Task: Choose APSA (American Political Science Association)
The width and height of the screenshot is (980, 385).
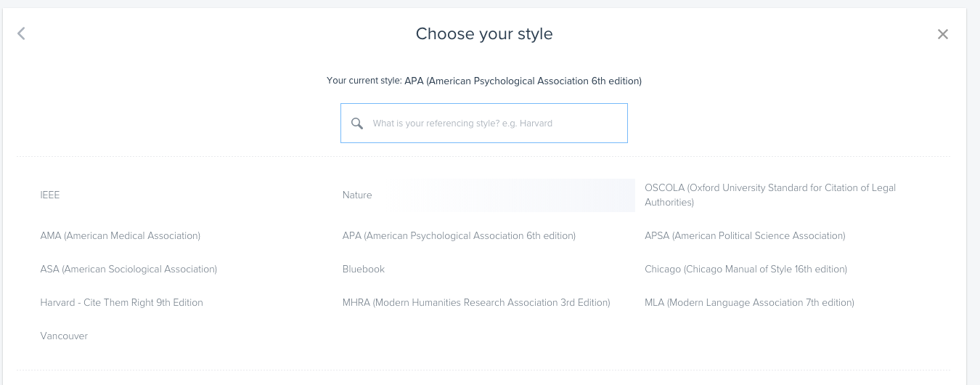Action: (x=745, y=236)
